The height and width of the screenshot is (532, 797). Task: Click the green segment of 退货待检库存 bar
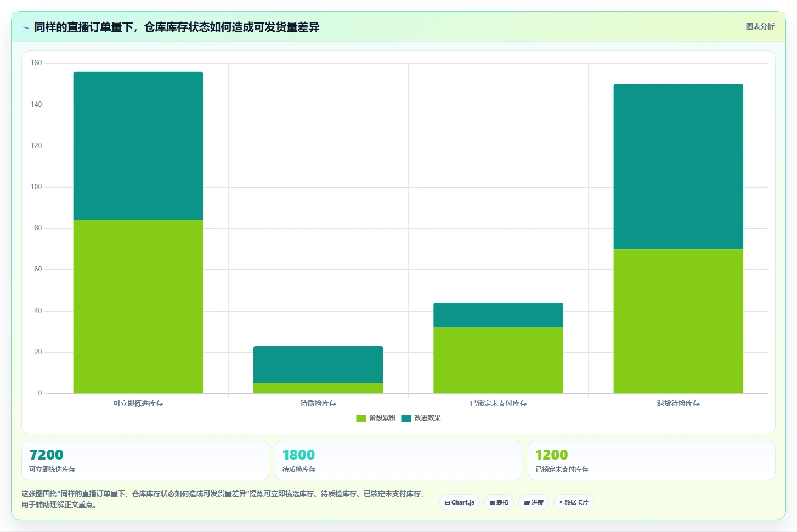coord(679,321)
